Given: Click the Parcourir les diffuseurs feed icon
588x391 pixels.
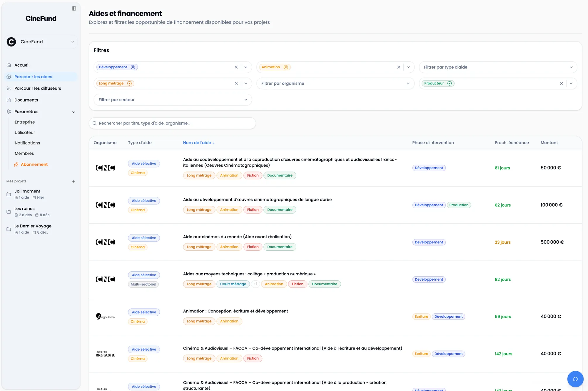Looking at the screenshot, I should point(8,88).
